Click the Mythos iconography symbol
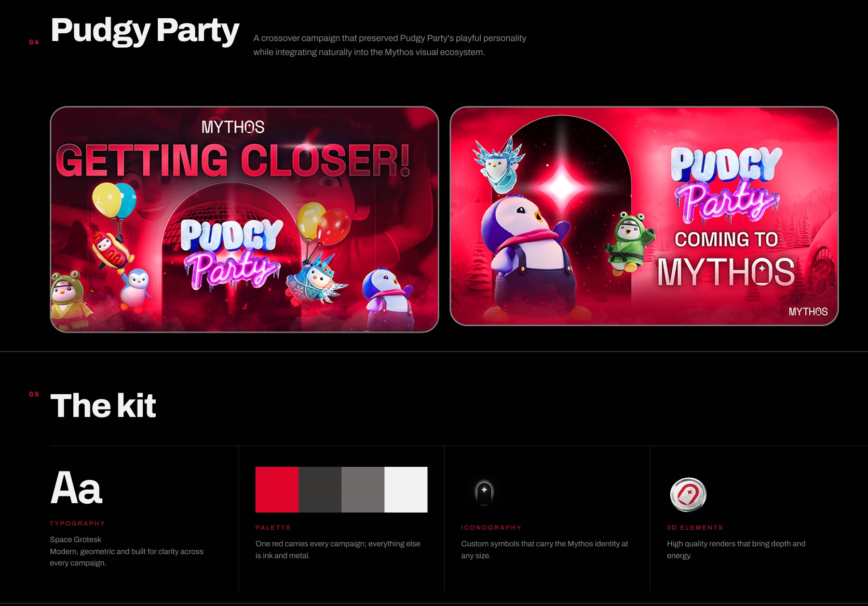The image size is (868, 606). (484, 492)
